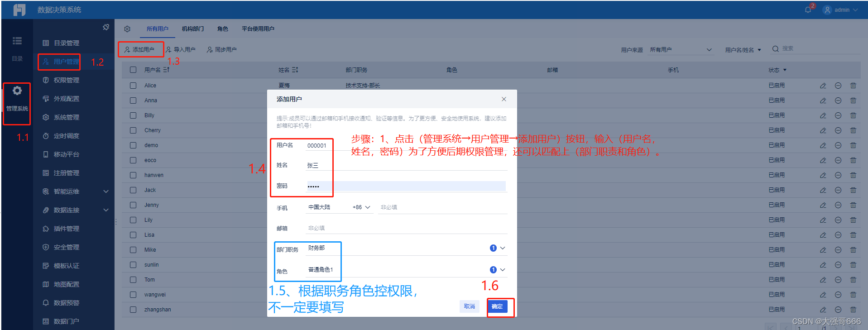Switch to the 机构部门 tab

pos(193,29)
